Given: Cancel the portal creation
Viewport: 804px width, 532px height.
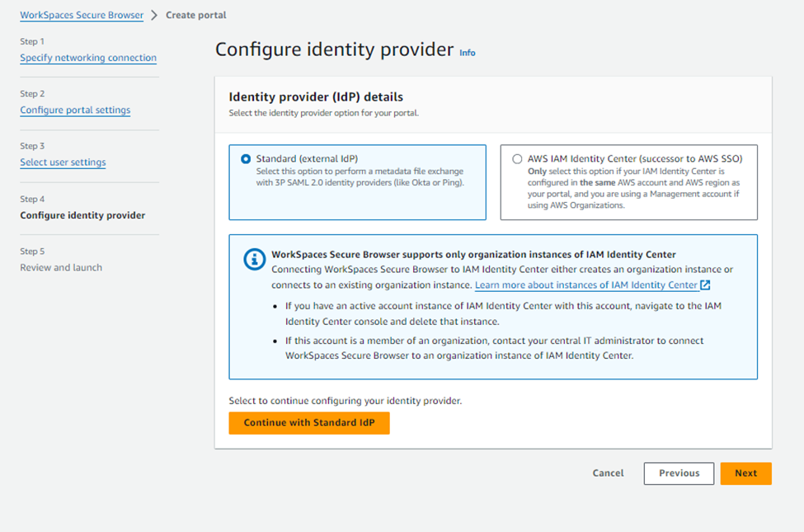Looking at the screenshot, I should [x=608, y=473].
